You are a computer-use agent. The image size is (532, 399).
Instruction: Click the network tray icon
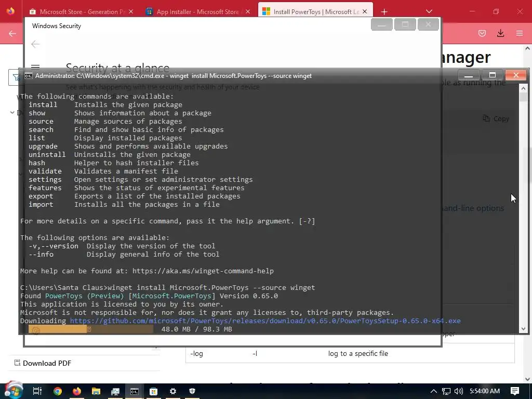[446, 391]
